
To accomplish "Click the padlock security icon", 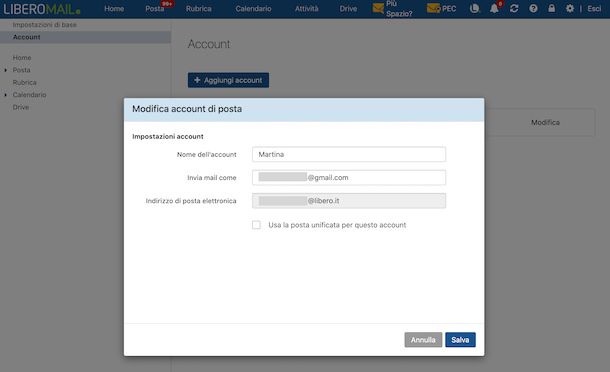I will 551,8.
